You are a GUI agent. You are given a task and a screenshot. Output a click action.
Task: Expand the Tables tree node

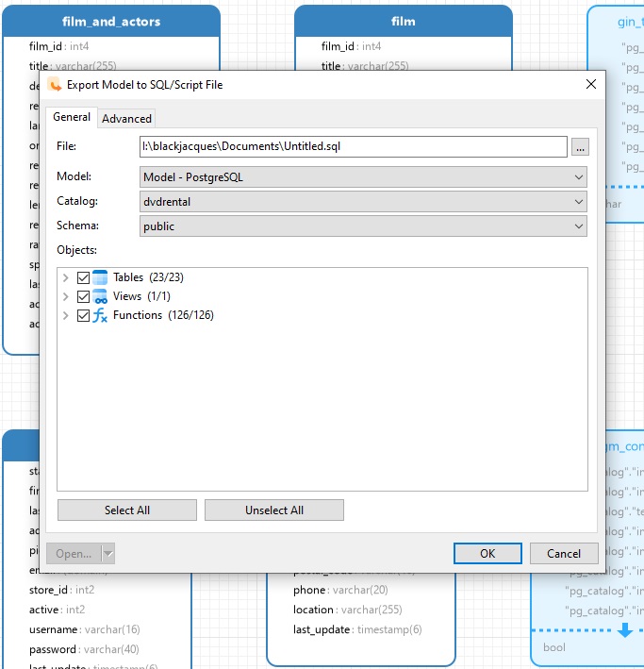click(x=66, y=277)
